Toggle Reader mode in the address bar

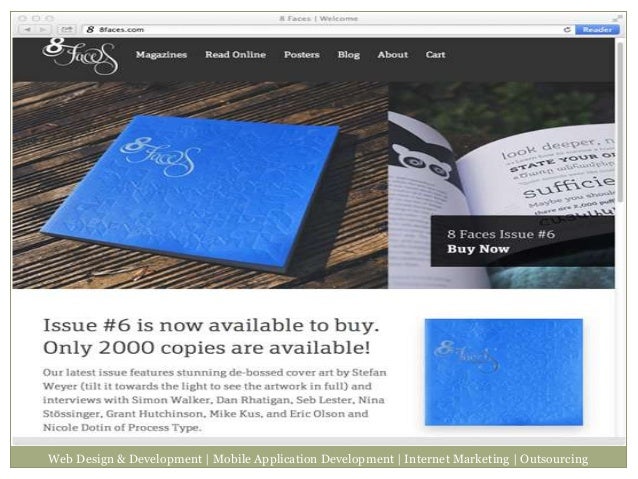[x=597, y=30]
